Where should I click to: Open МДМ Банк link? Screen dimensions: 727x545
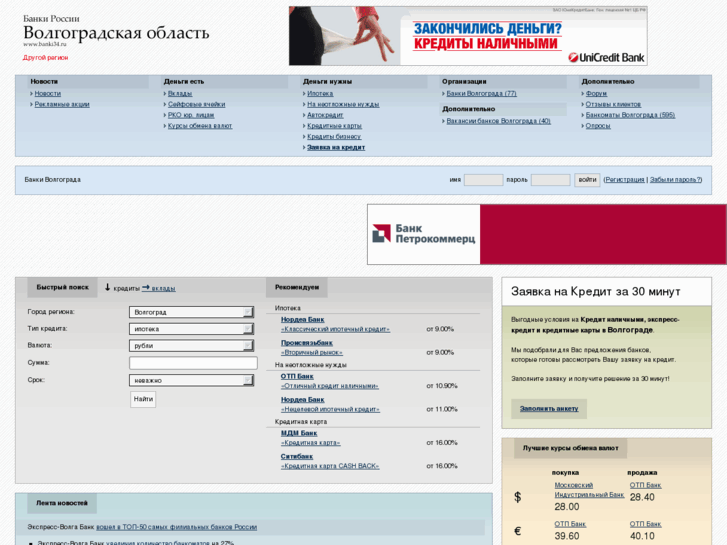[x=299, y=433]
